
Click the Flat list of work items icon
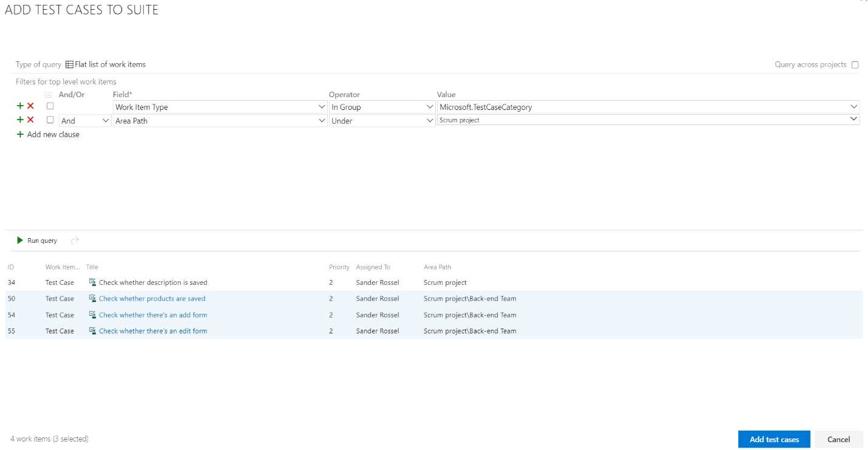[70, 64]
